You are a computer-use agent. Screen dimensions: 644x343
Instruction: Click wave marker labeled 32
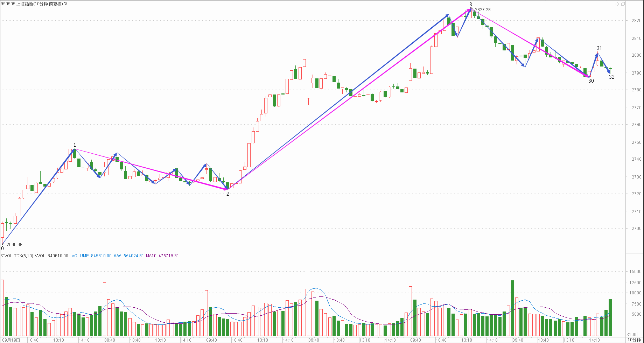tap(611, 77)
